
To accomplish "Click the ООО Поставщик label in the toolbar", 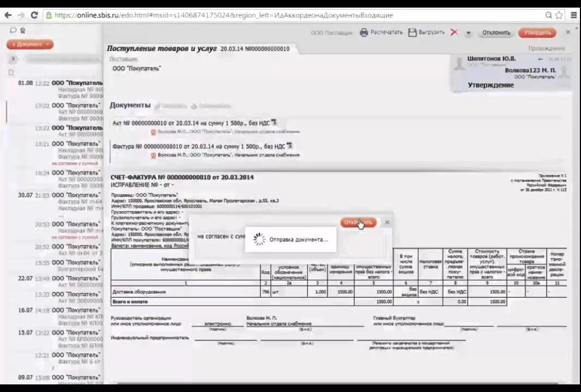I will (x=331, y=33).
